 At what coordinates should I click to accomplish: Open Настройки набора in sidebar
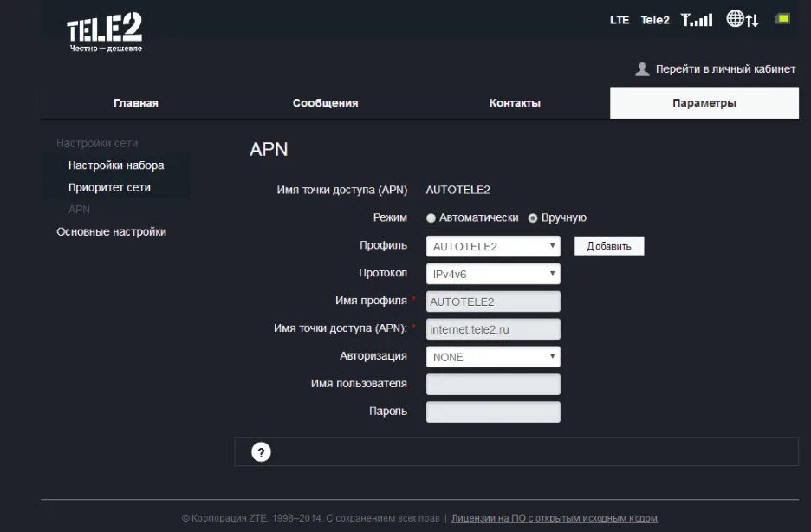pos(116,165)
